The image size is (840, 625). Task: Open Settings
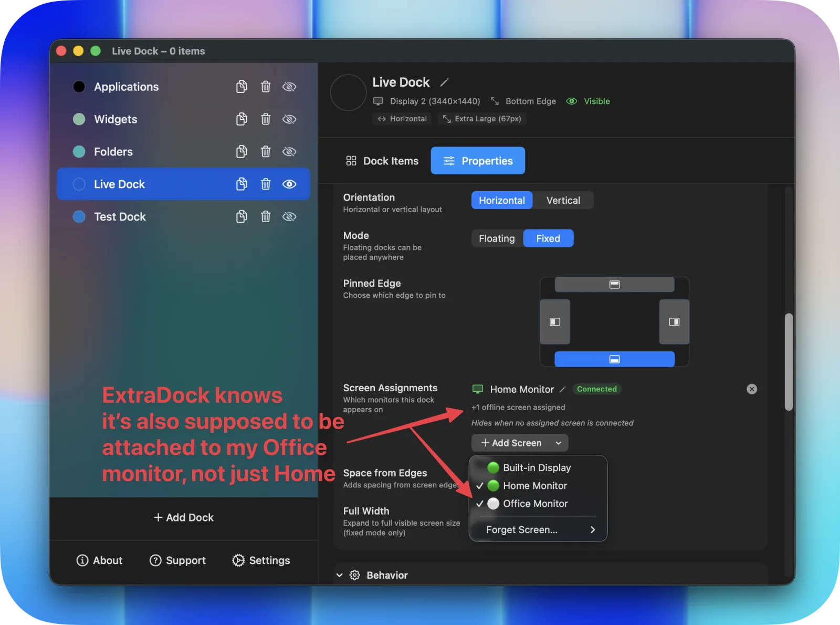point(261,560)
